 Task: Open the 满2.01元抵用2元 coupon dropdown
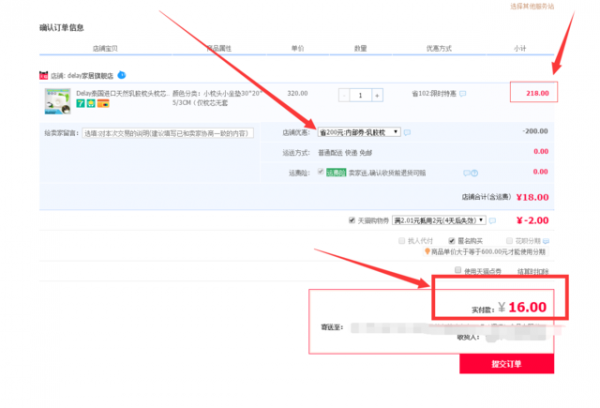click(439, 220)
